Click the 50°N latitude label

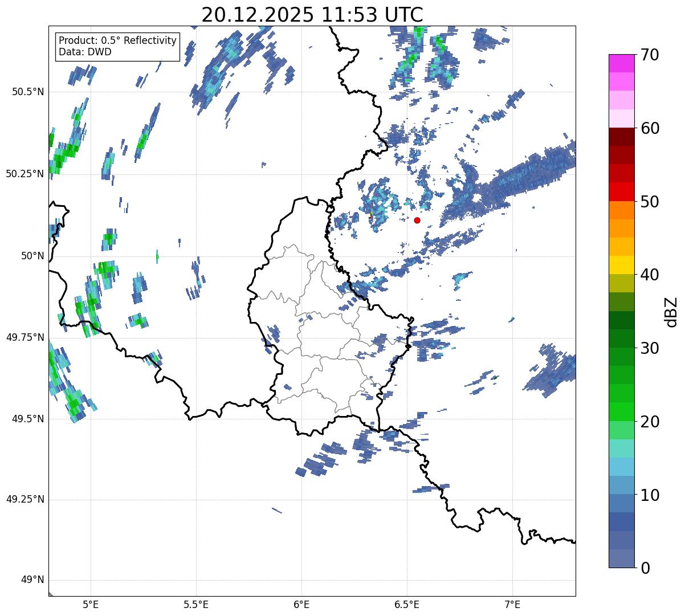(x=32, y=256)
